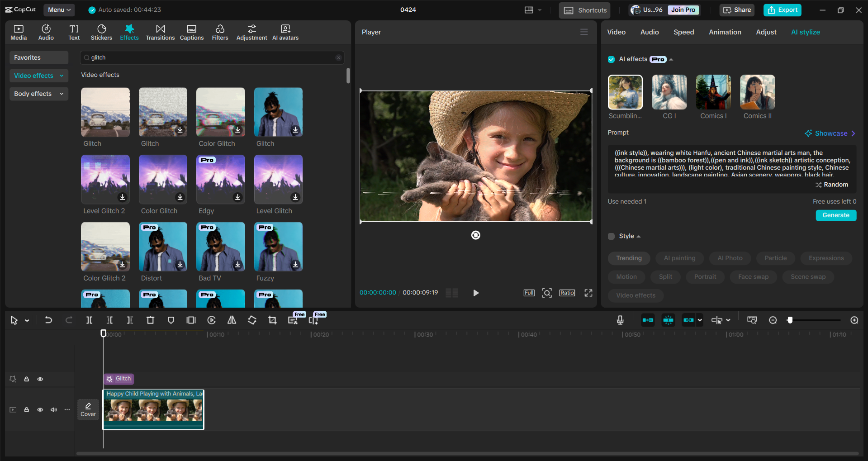Open the Transitions panel
This screenshot has width=868, height=461.
pyautogui.click(x=160, y=32)
